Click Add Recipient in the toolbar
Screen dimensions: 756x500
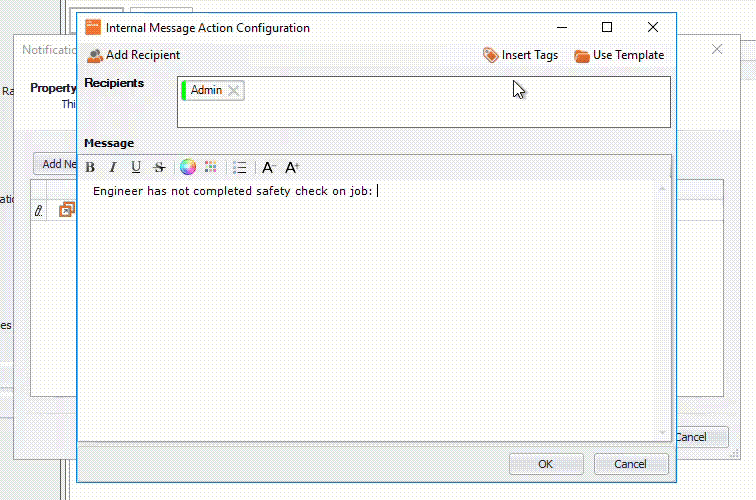[x=134, y=55]
